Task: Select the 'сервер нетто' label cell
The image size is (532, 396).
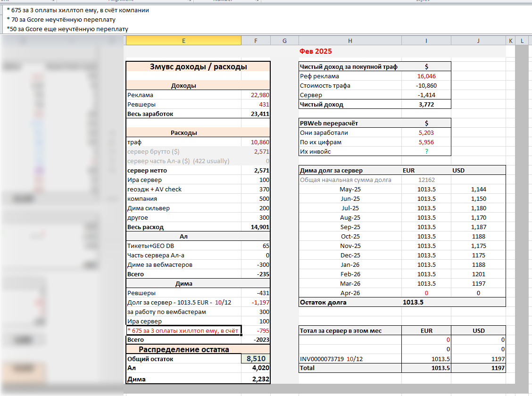Action: 147,170
